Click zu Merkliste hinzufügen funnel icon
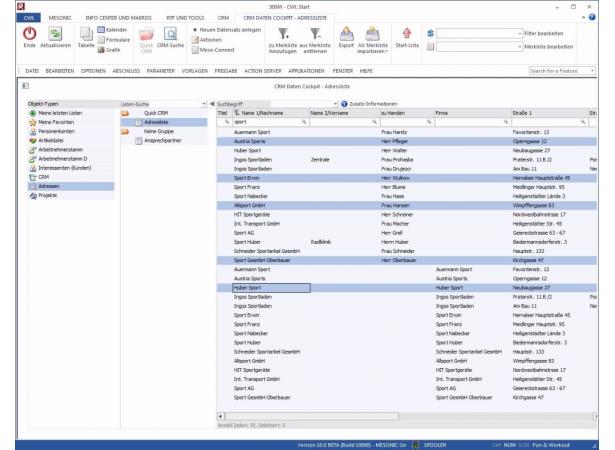This screenshot has width=615, height=450. [283, 34]
